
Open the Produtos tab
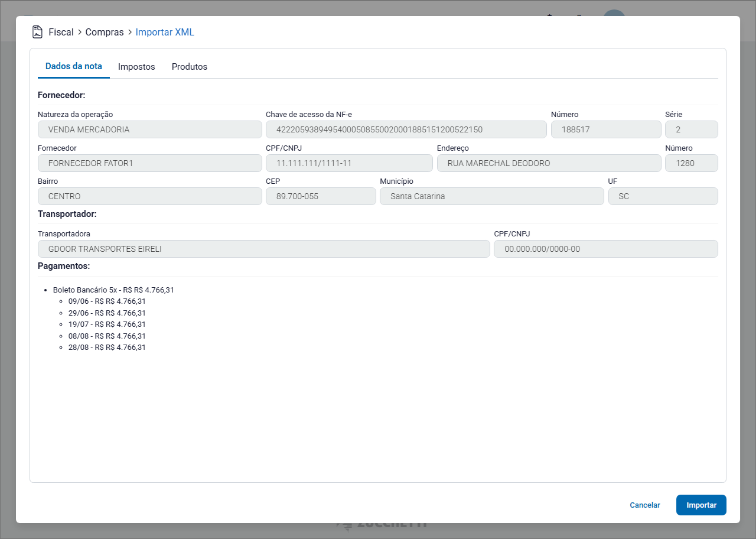pyautogui.click(x=190, y=67)
